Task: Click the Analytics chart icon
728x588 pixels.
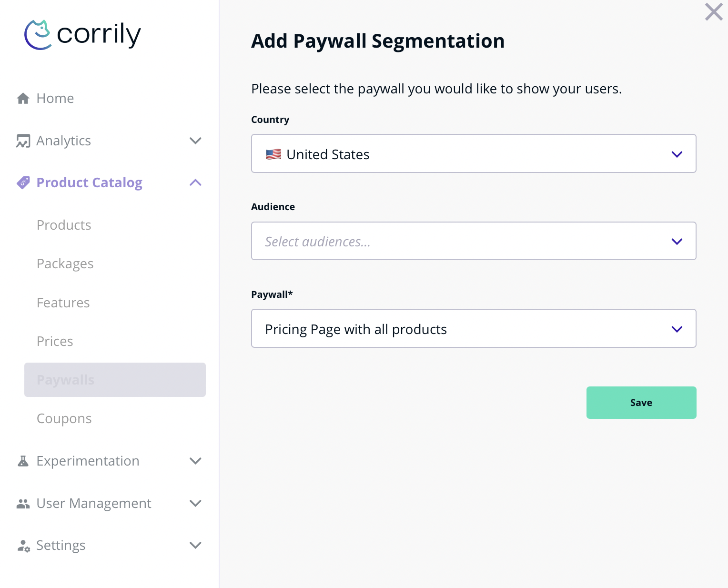Action: pyautogui.click(x=23, y=141)
